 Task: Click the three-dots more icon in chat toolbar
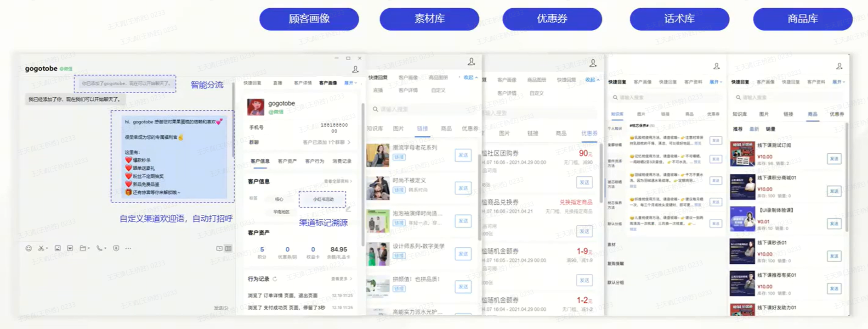click(128, 248)
